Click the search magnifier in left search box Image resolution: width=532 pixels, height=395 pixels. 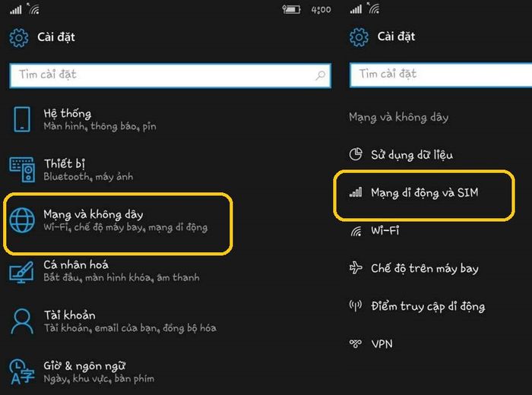pyautogui.click(x=320, y=75)
